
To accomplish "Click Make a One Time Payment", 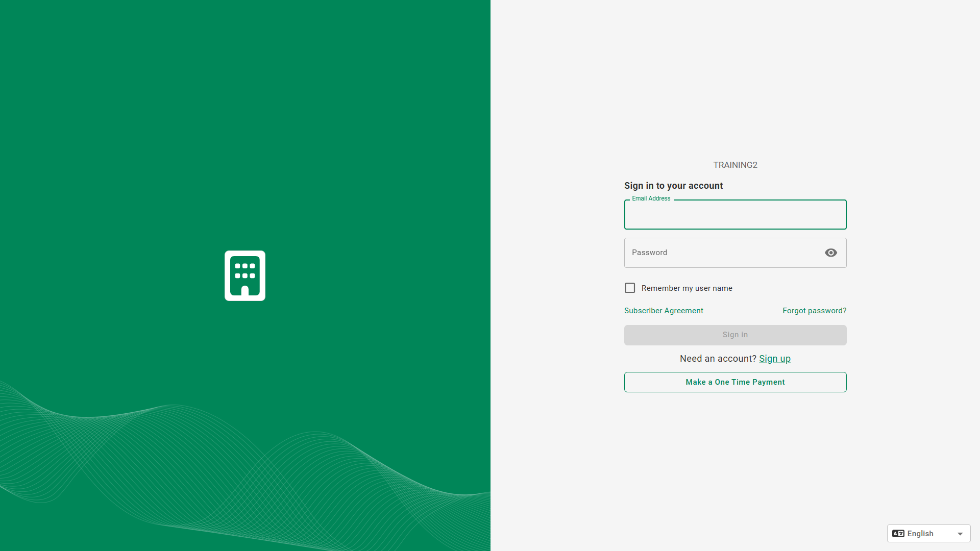I will [735, 382].
